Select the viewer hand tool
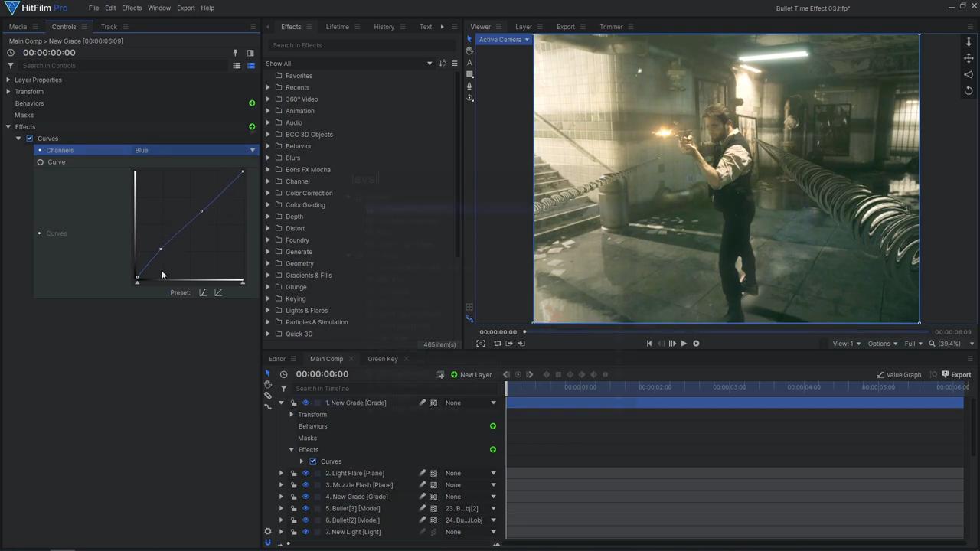Screen dimensions: 980x551 (469, 51)
